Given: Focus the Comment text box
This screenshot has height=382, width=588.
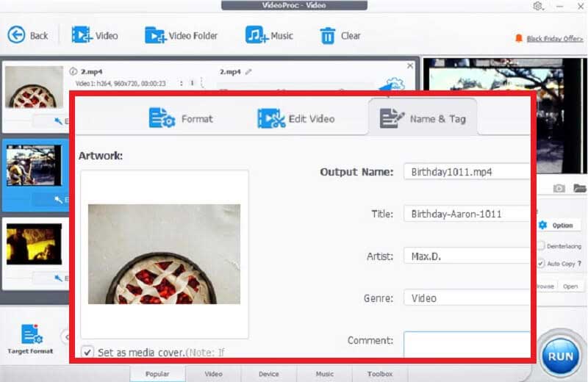Looking at the screenshot, I should click(467, 344).
